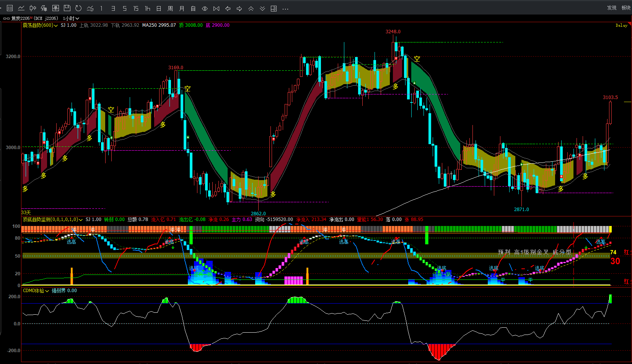Select the 自 custom period button

[x=193, y=8]
